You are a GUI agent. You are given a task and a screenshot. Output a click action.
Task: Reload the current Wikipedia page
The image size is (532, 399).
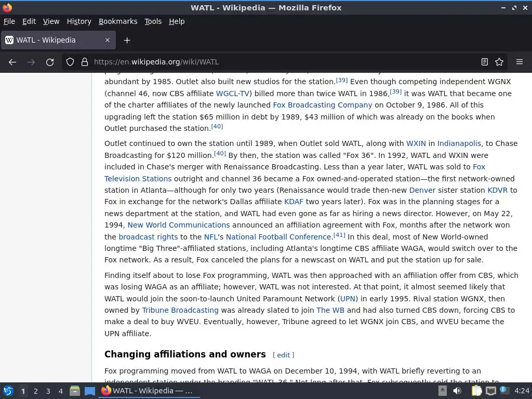tap(50, 62)
